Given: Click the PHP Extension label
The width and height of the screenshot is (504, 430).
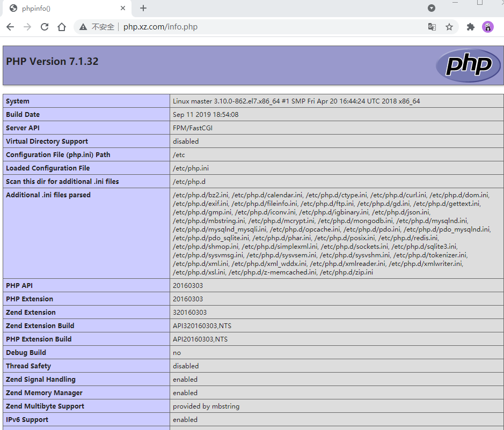Looking at the screenshot, I should click(x=30, y=299).
